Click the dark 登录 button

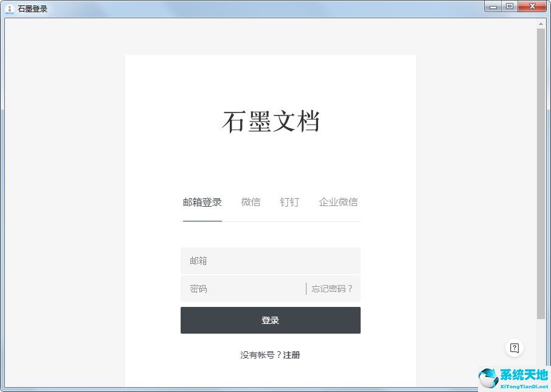[x=270, y=320]
